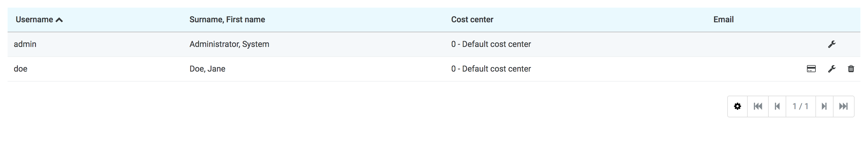Viewport: 868px width, 142px height.
Task: Click doe's Default cost center cell
Action: point(491,69)
